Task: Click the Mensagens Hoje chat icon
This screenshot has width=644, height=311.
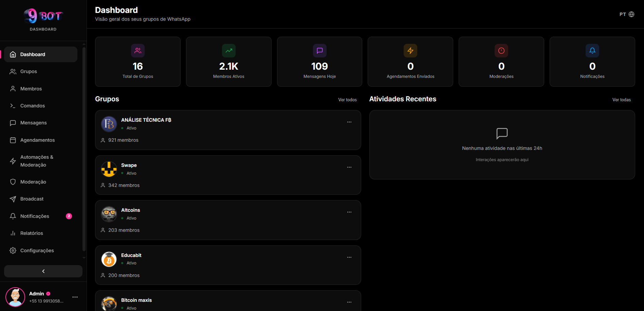Action: (319, 51)
